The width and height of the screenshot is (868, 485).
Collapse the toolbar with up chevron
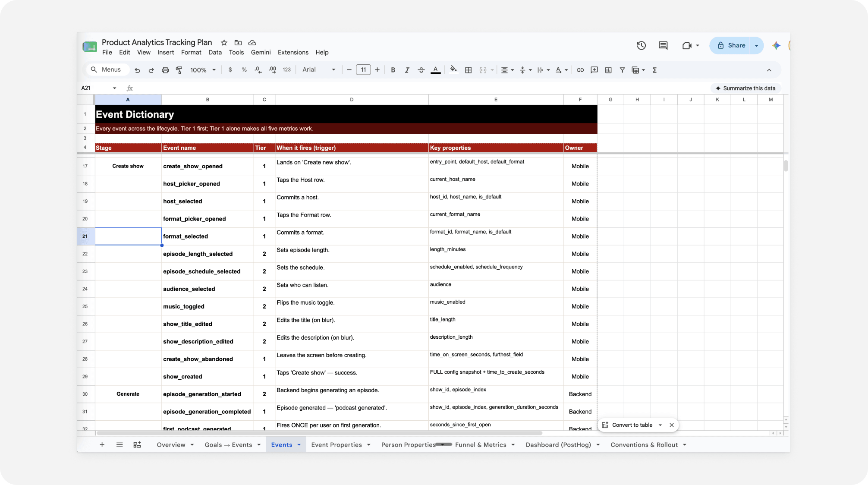coord(769,70)
